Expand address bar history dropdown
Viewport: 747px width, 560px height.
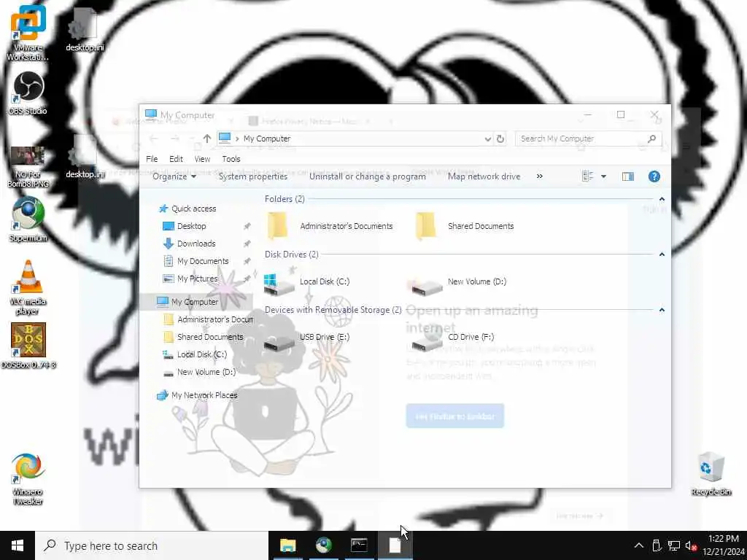pyautogui.click(x=487, y=139)
